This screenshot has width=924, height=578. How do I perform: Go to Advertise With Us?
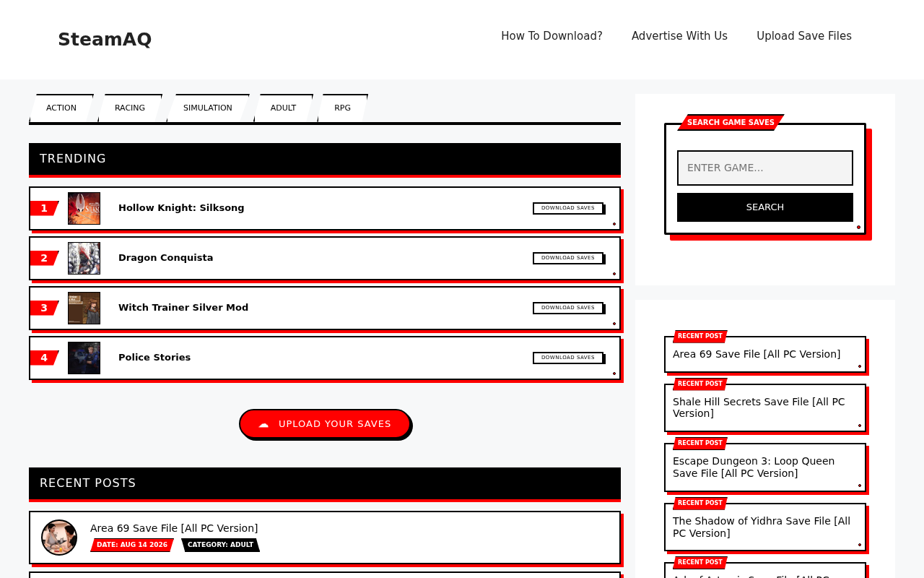679,36
